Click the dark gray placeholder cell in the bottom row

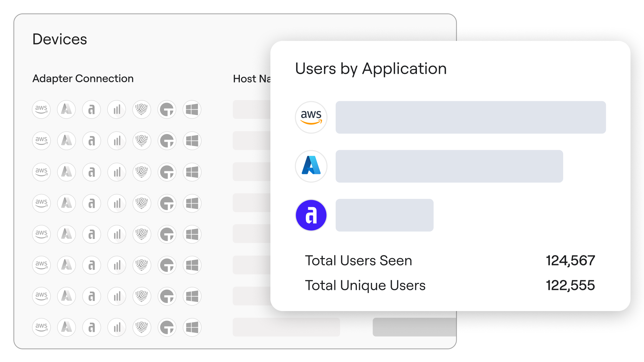pos(414,327)
